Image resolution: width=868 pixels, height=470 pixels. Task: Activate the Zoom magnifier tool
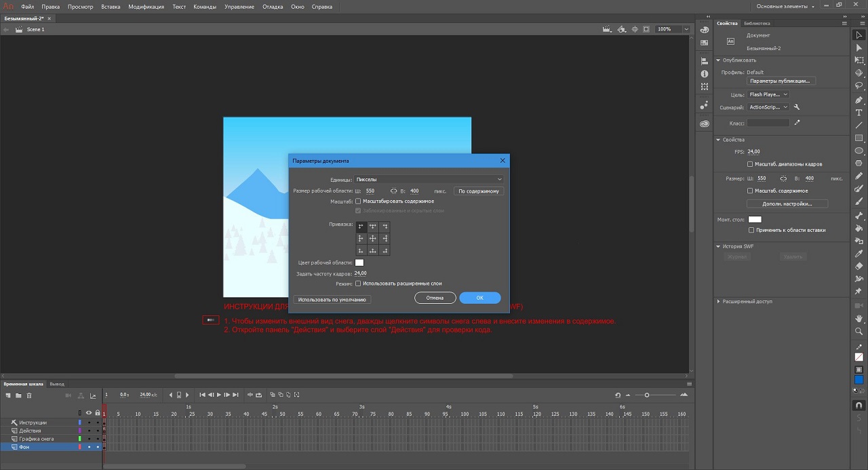coord(859,331)
